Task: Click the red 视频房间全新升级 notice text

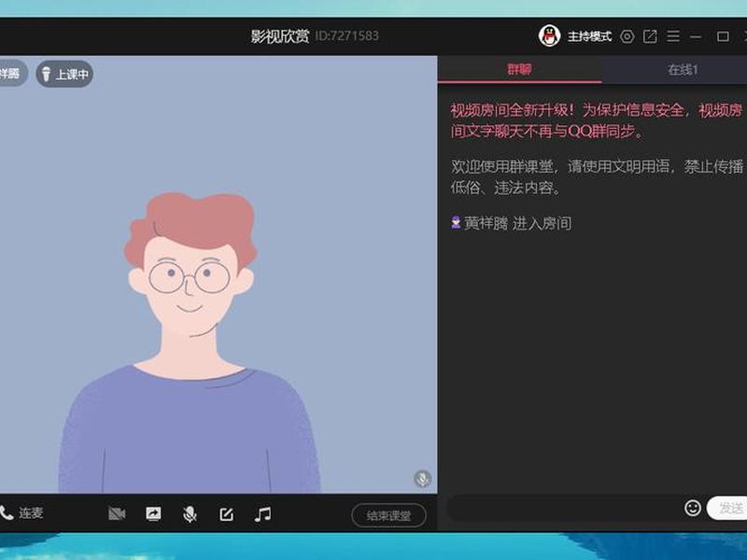Action: pos(597,120)
